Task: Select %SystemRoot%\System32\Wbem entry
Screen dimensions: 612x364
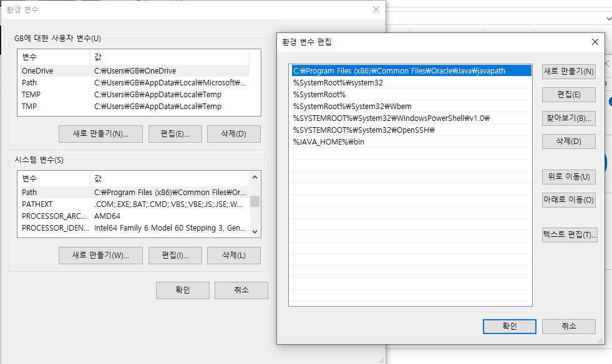Action: (411, 106)
